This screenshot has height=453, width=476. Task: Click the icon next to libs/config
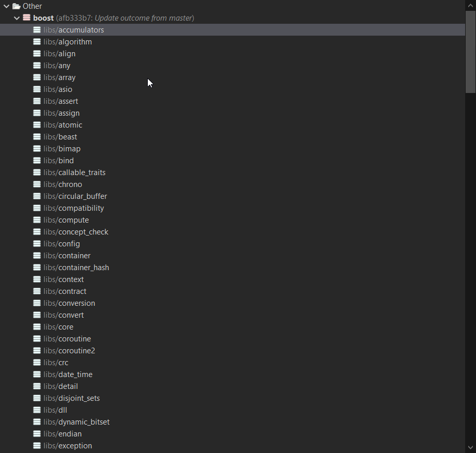pos(37,244)
